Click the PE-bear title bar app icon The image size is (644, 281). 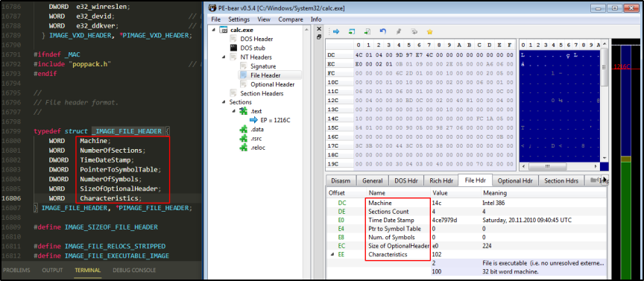pyautogui.click(x=212, y=7)
